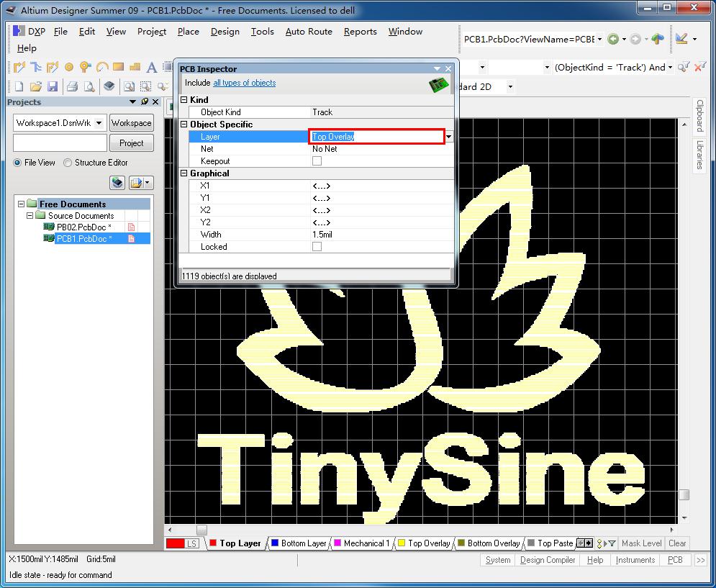Open the ObjectKind filter expression dropdown
This screenshot has width=716, height=588.
(670, 68)
